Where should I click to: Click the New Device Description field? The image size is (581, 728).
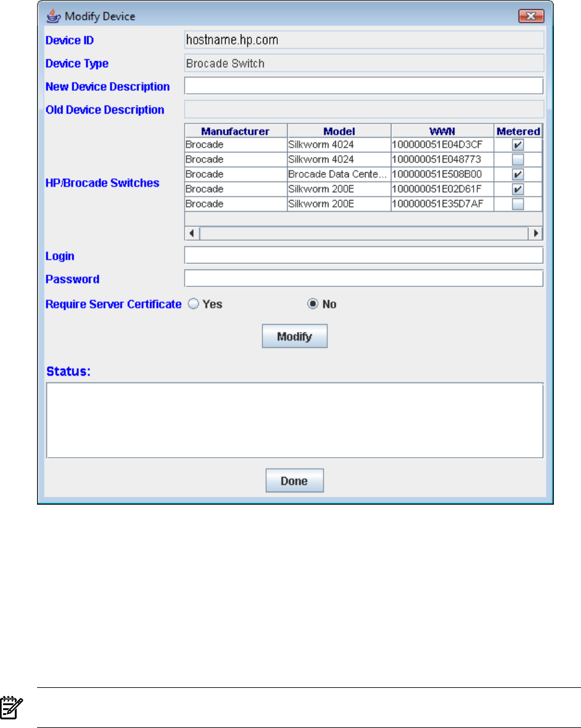[364, 86]
